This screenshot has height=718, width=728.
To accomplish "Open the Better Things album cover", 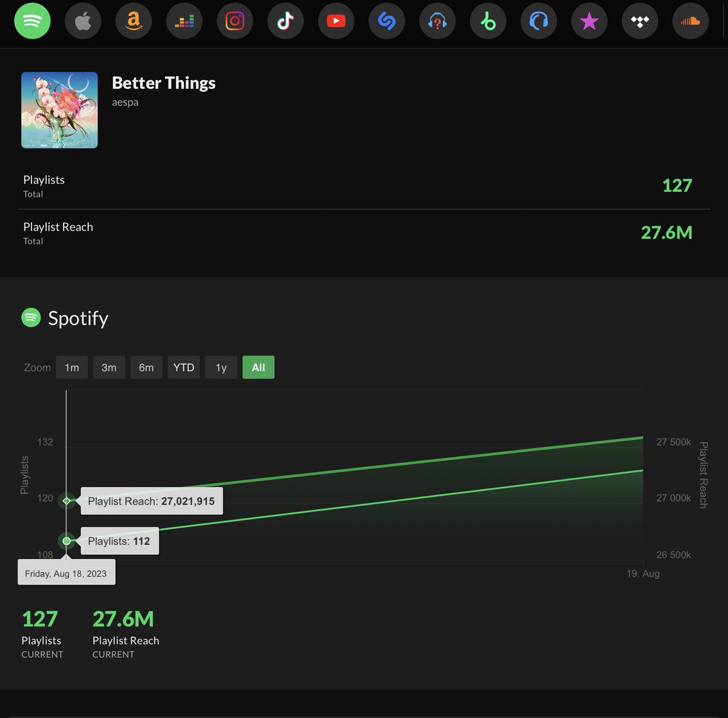I will (59, 110).
